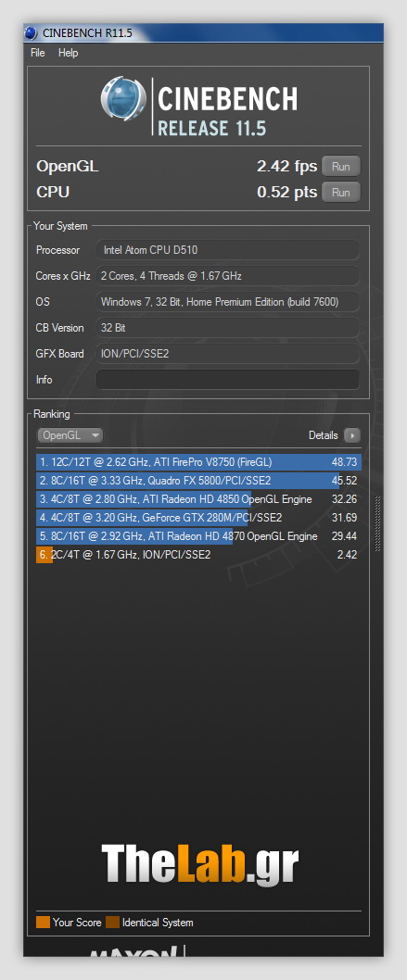The height and width of the screenshot is (980, 407).
Task: Select your score entry ION/PCI/SSE2
Action: pos(198,554)
